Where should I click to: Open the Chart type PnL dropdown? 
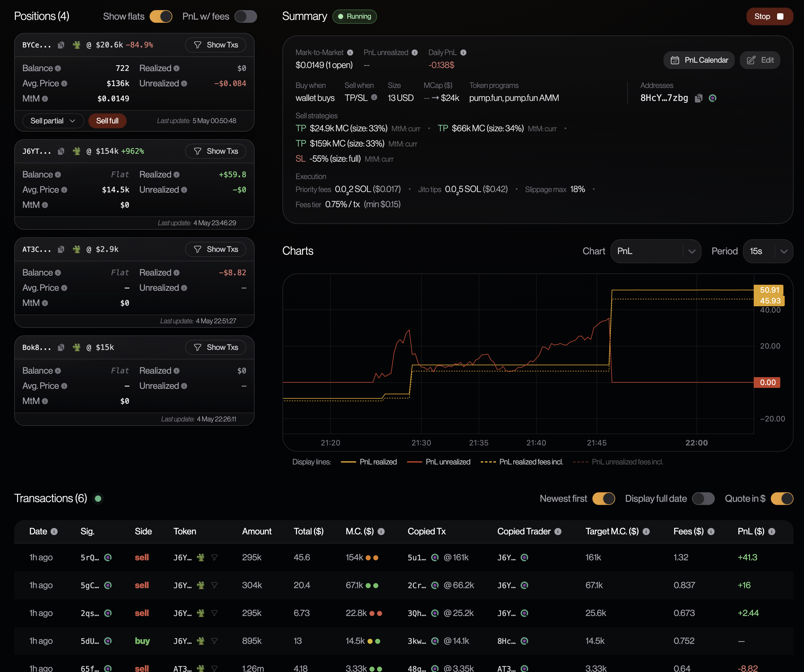point(655,251)
